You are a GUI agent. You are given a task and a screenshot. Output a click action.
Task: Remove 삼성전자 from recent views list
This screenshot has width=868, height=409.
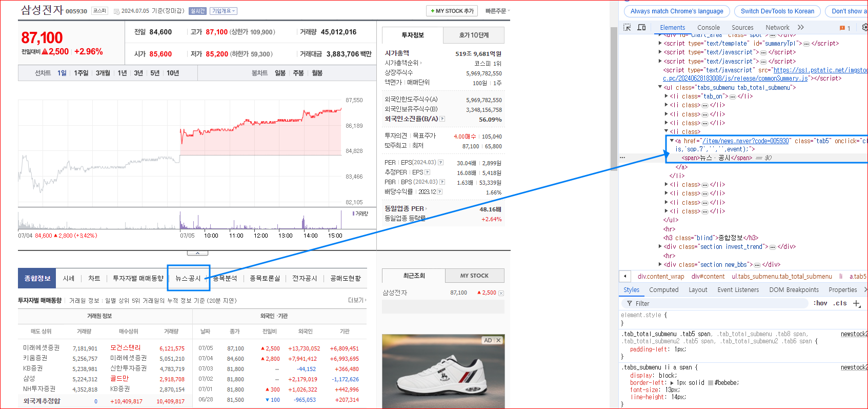501,293
